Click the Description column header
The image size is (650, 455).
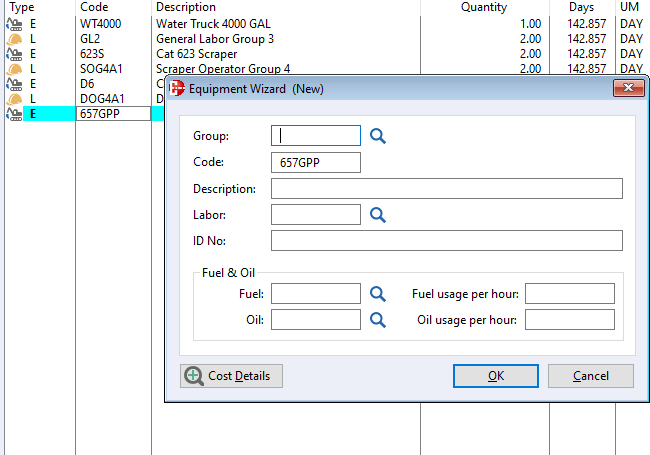[x=186, y=7]
